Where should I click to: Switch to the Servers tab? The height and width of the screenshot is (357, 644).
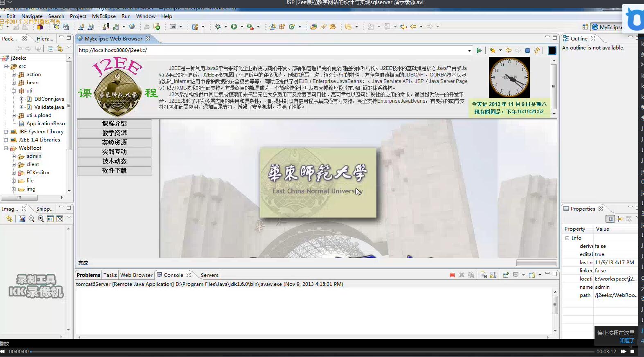click(x=209, y=275)
